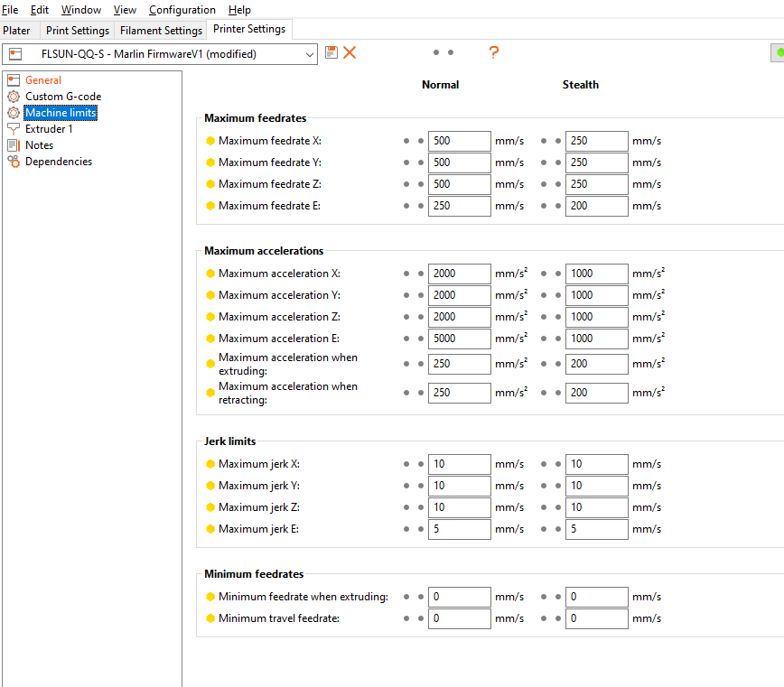
Task: Select General in the settings tree
Action: tap(43, 80)
